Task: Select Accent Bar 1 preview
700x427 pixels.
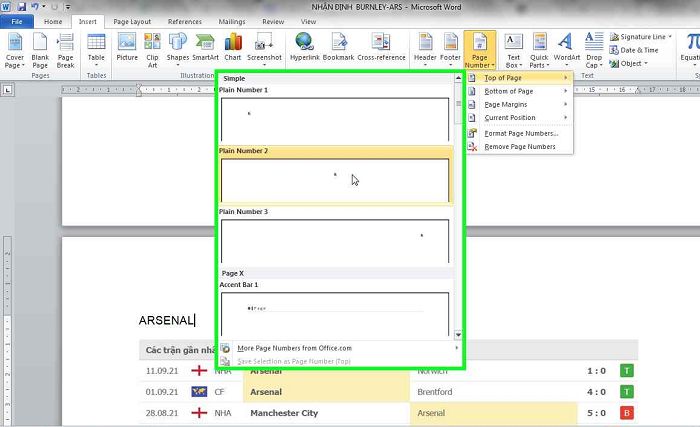Action: (x=335, y=314)
